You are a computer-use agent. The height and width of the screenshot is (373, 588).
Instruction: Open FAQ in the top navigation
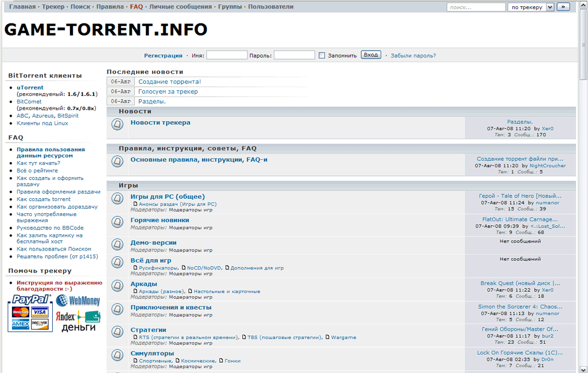[136, 7]
